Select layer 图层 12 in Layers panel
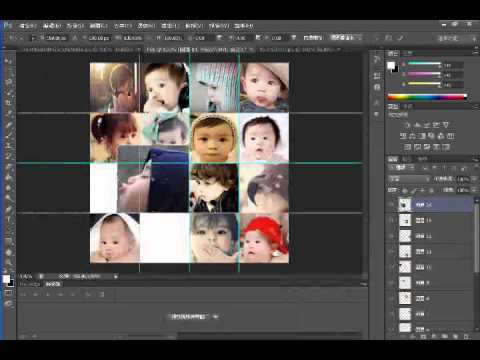The height and width of the screenshot is (360, 480). 435,236
